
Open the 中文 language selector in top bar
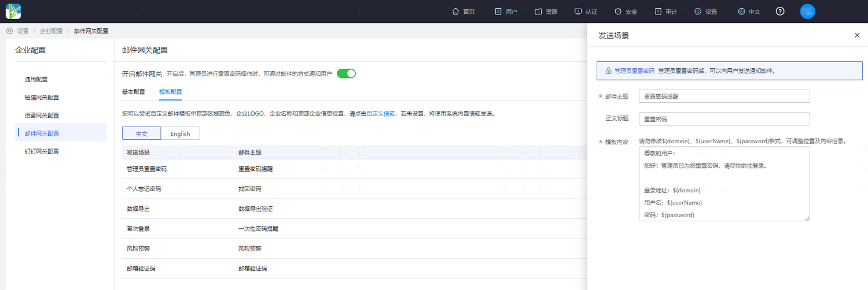pos(749,12)
